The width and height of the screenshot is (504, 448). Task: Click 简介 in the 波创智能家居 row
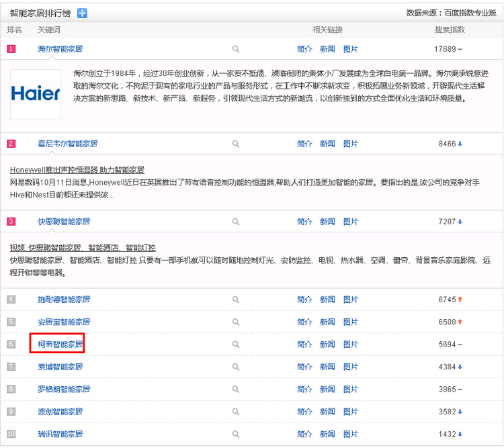[304, 411]
